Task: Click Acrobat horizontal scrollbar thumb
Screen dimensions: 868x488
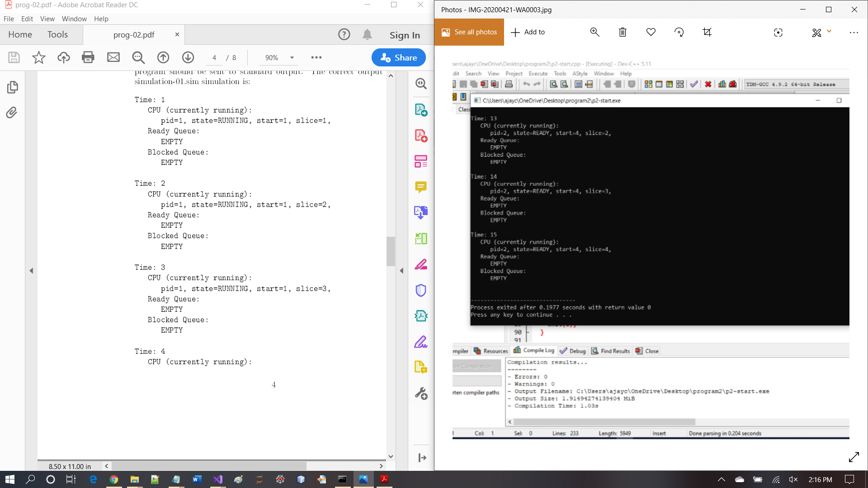Action: [x=209, y=466]
